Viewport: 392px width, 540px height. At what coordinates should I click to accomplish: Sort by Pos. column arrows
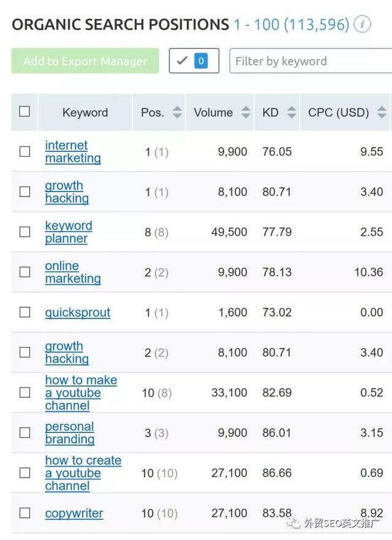pos(177,112)
